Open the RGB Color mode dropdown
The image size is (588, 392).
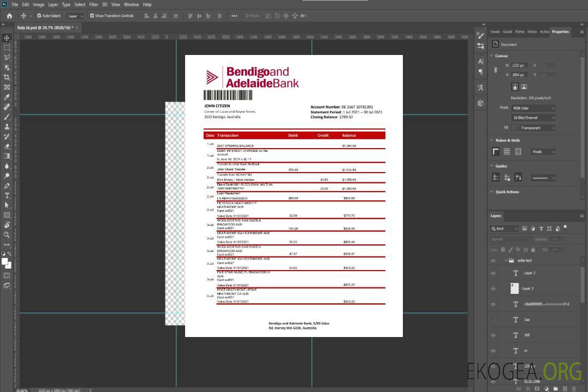click(x=533, y=108)
